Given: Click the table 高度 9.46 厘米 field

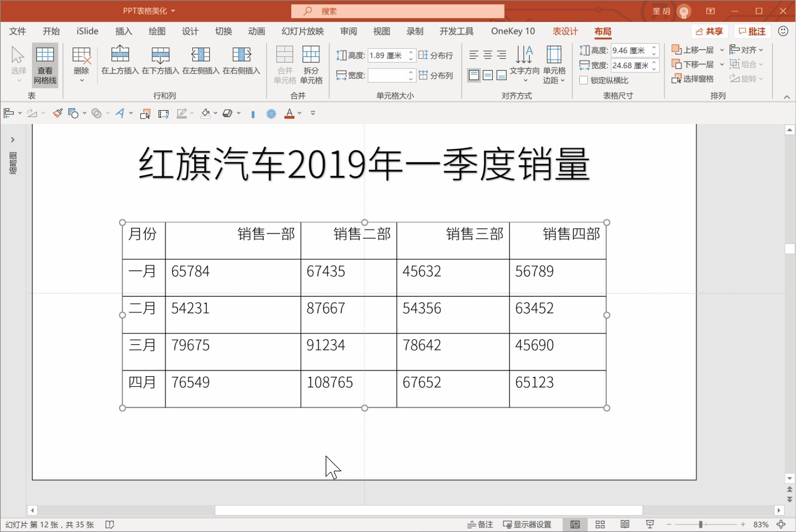Looking at the screenshot, I should click(631, 50).
